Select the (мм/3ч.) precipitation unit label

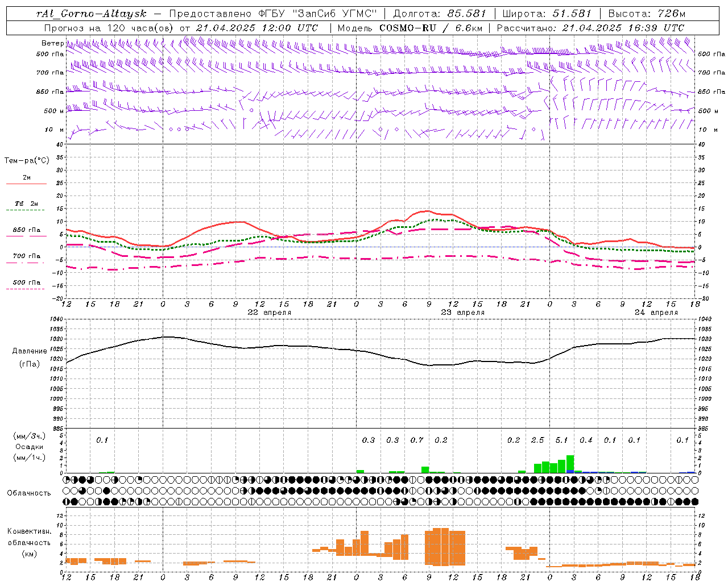point(29,436)
